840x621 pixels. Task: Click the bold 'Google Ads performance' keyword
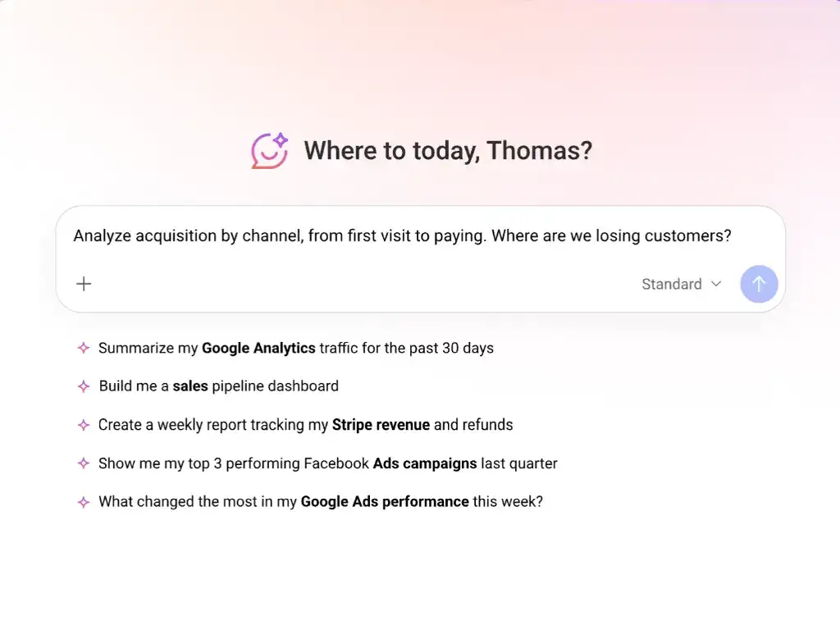coord(385,502)
